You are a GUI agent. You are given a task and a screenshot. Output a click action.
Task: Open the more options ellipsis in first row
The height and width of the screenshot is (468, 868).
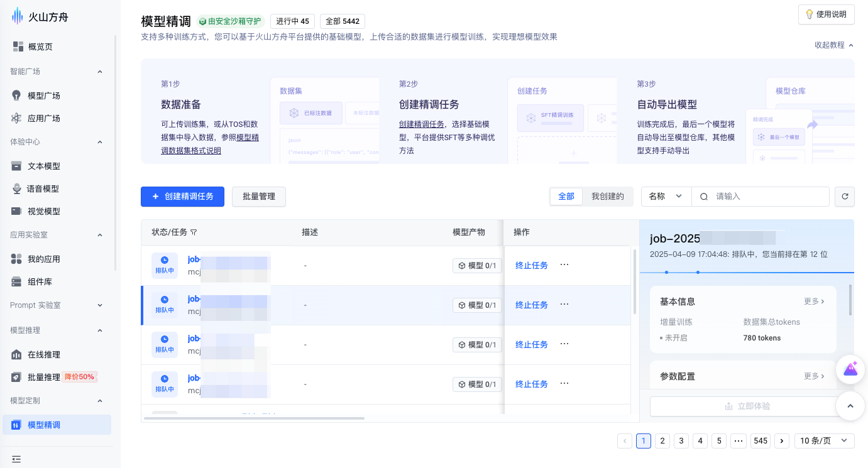tap(564, 265)
